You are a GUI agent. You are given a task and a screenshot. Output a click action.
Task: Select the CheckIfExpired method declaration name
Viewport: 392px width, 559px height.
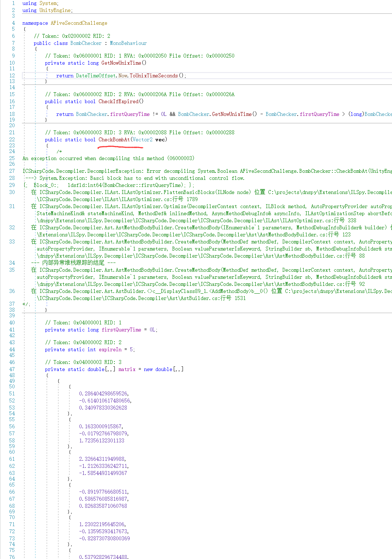click(x=118, y=101)
